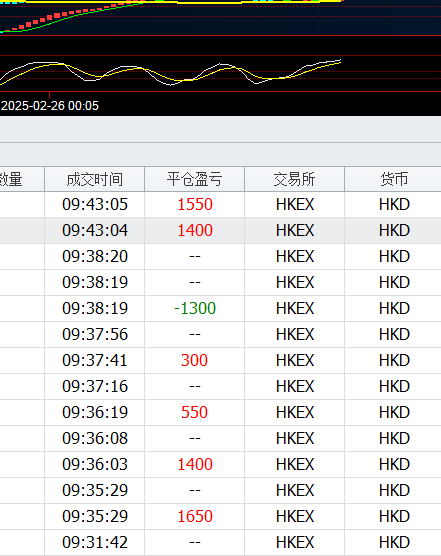Select HKEX in the 09:36:03 row
Screen dimensions: 441x556
click(x=295, y=464)
